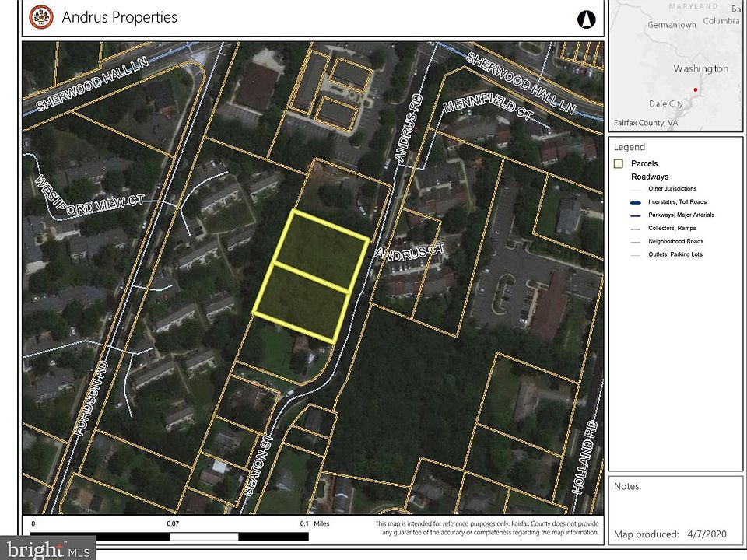747x560 pixels.
Task: Click the Parcels legend square swatch
Action: pyautogui.click(x=619, y=163)
